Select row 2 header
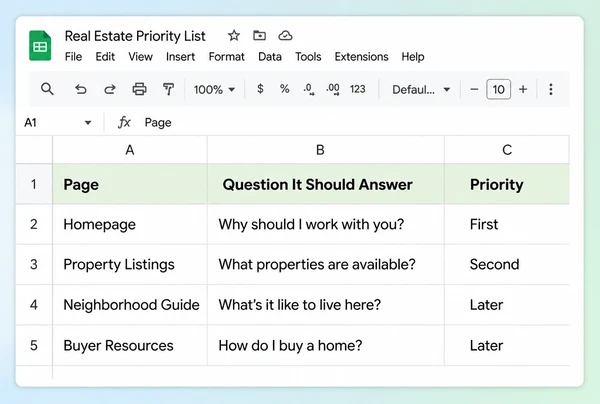This screenshot has height=404, width=600. [34, 224]
